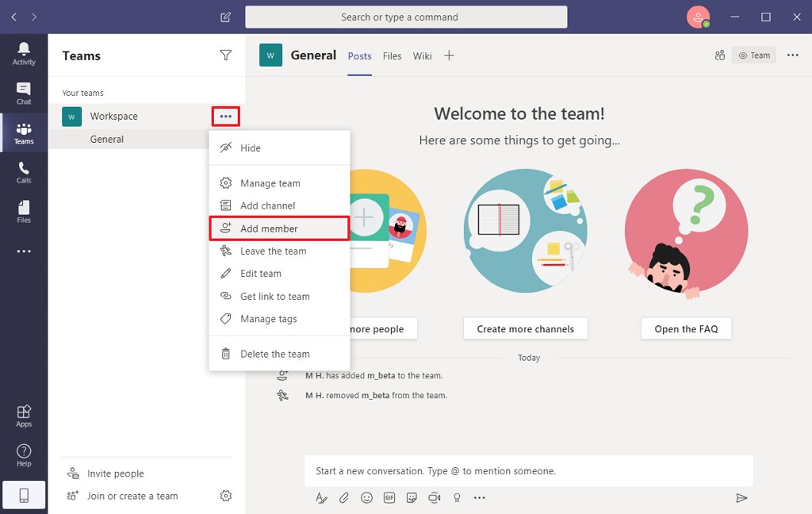
Task: Click Create more channels
Action: (x=525, y=328)
